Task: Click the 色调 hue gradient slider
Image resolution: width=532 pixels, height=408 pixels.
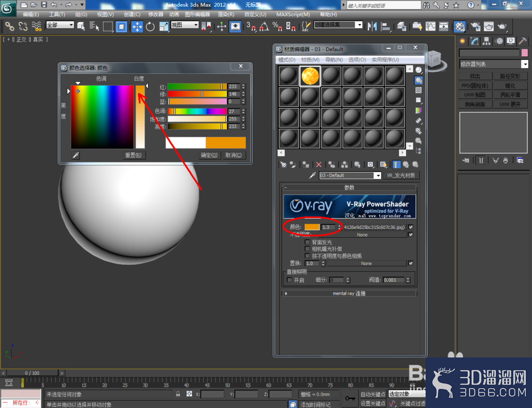Action: tap(197, 111)
